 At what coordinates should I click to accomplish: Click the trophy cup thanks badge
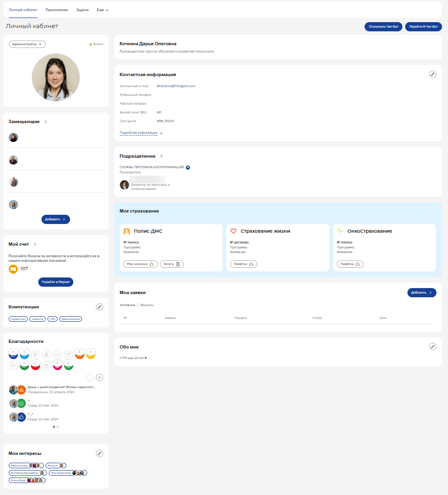(35, 354)
